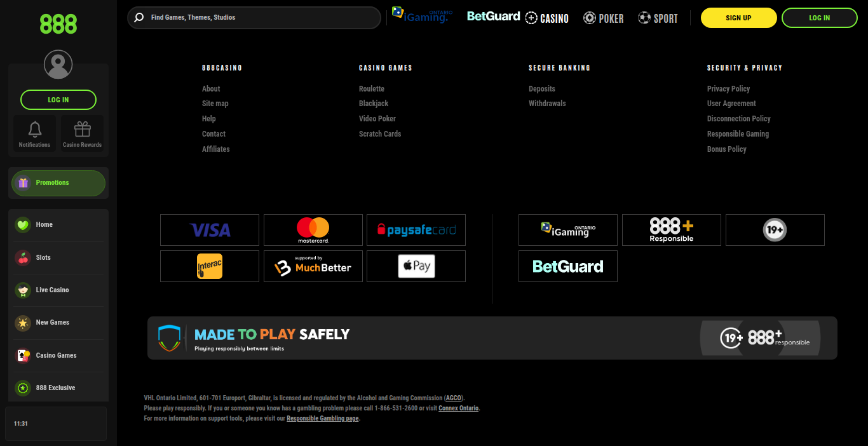Click the Live Casino dealer icon

(x=23, y=290)
